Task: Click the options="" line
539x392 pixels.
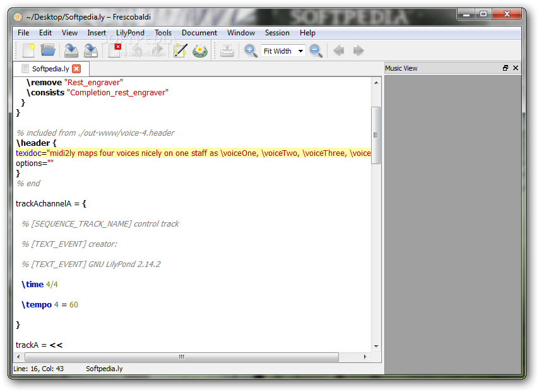Action: coord(34,163)
